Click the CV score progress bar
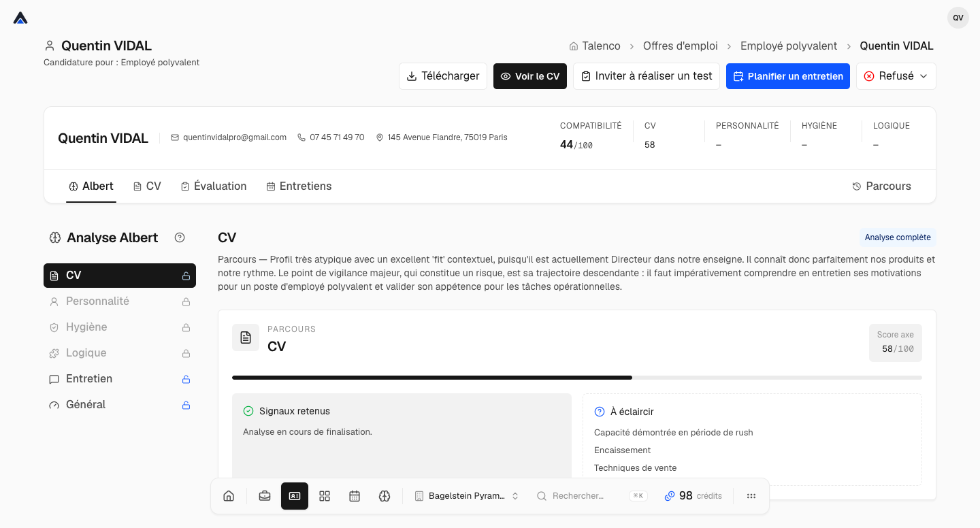This screenshot has height=528, width=980. tap(577, 377)
